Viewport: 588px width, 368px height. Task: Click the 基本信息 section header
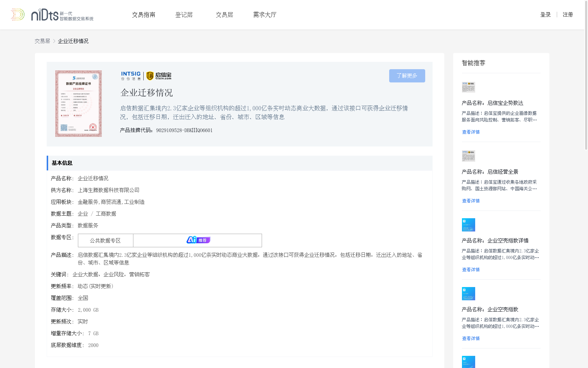click(240, 163)
